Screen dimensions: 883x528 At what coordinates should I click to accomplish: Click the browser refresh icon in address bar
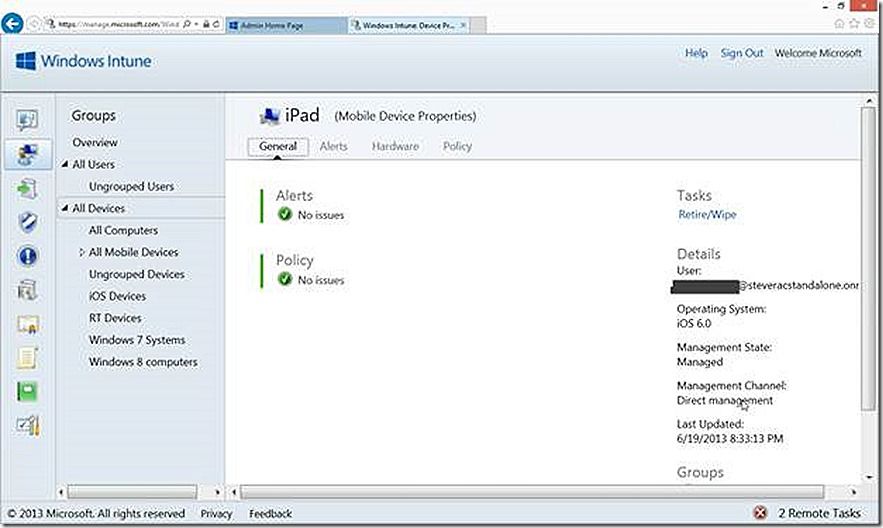216,24
